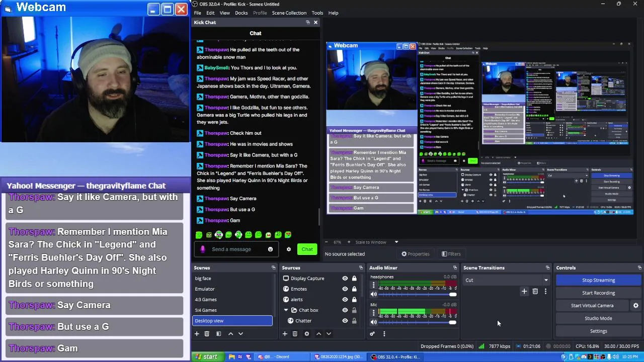Send message with green Chat button
This screenshot has width=644, height=362.
[x=307, y=249]
